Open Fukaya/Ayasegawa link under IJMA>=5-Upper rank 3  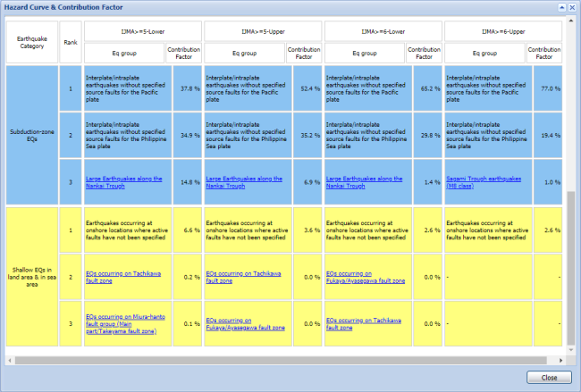tap(245, 323)
